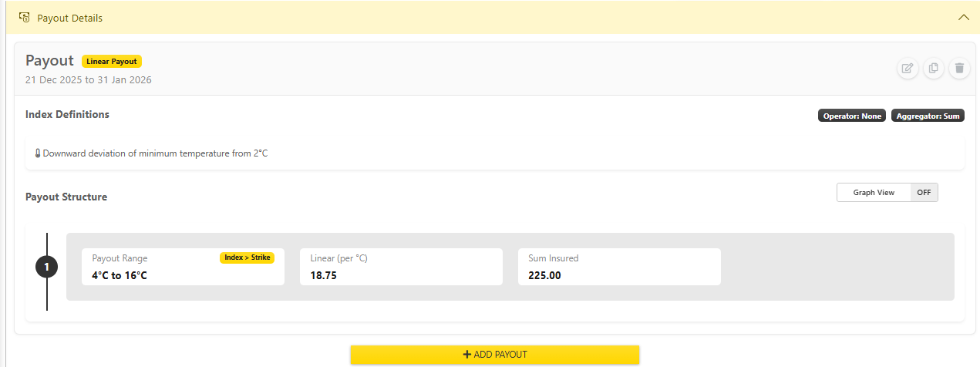Delete the payout with trash icon
Image resolution: width=980 pixels, height=367 pixels.
point(959,69)
